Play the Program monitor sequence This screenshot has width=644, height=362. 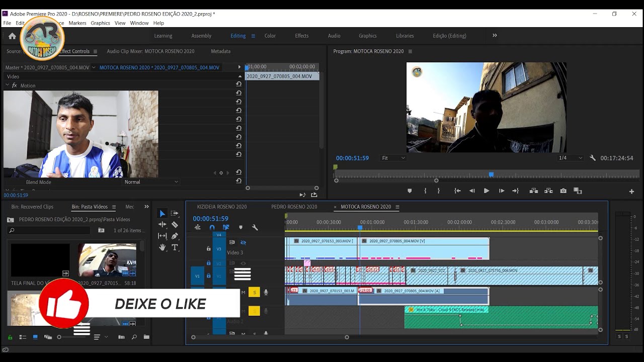pyautogui.click(x=487, y=191)
